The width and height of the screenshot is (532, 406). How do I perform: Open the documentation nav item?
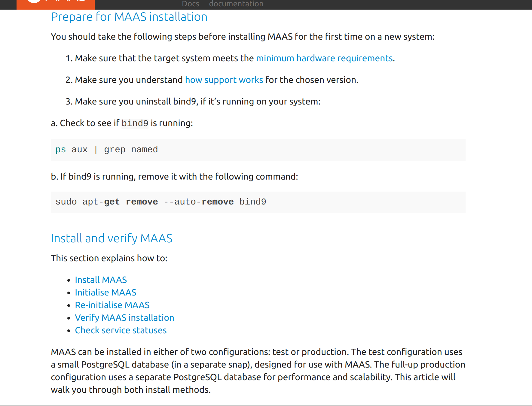[236, 4]
